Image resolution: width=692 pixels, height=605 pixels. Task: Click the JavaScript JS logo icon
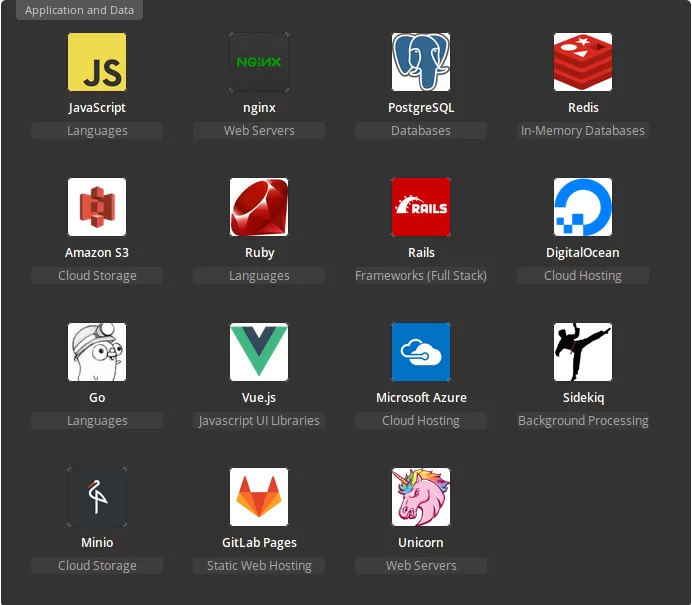pyautogui.click(x=97, y=62)
